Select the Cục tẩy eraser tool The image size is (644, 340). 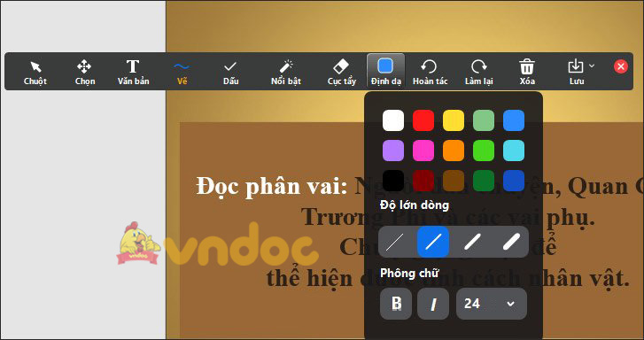pyautogui.click(x=341, y=72)
